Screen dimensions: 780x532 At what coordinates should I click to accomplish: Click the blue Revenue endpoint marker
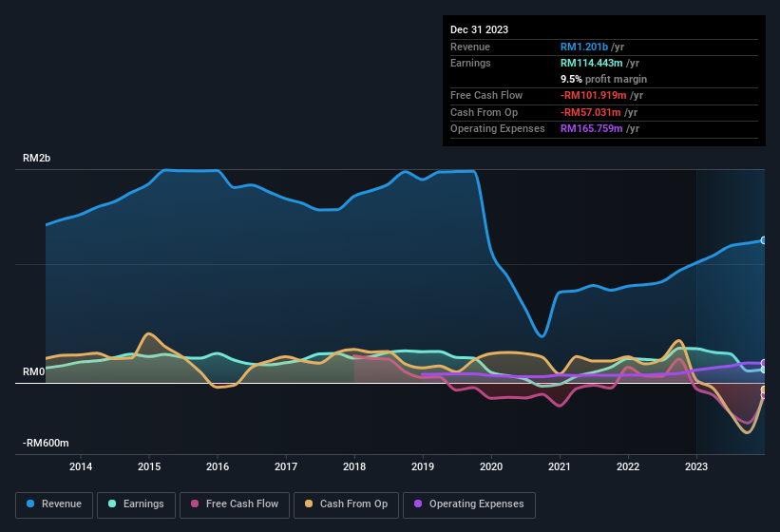(764, 240)
